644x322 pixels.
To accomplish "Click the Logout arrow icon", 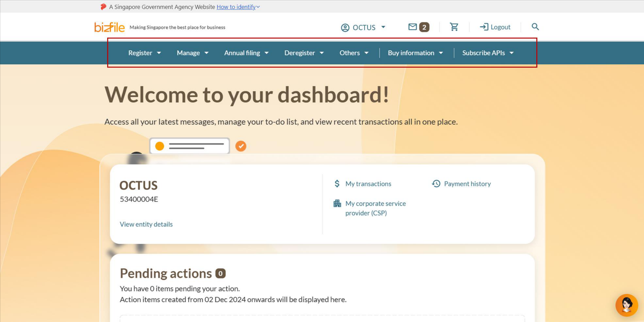I will point(484,27).
